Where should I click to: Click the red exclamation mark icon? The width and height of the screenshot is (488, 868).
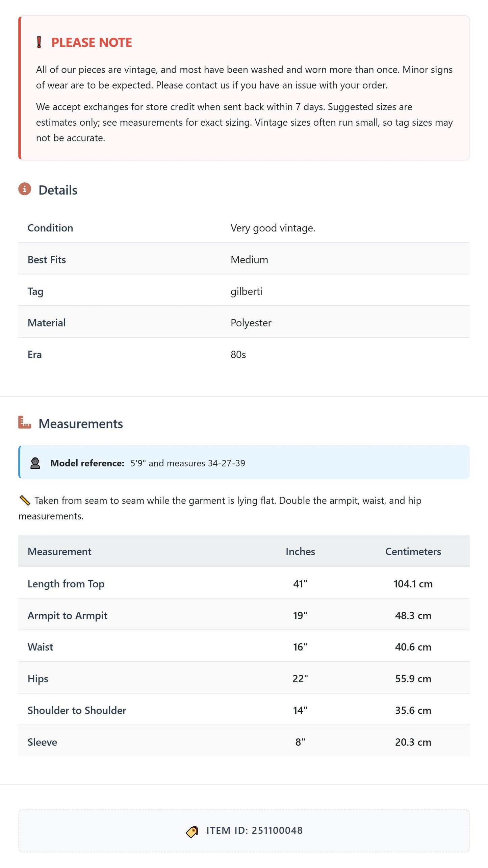coord(39,43)
